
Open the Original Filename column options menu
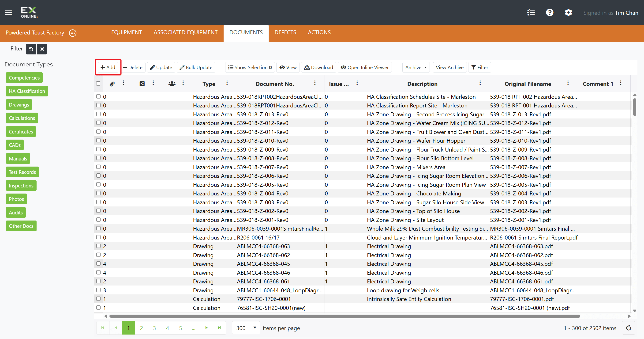click(568, 83)
